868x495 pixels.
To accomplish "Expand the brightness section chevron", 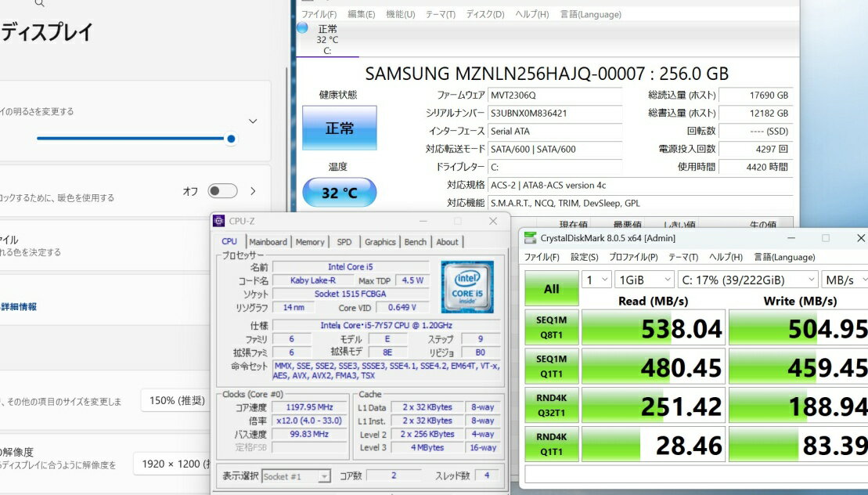I will click(x=253, y=121).
